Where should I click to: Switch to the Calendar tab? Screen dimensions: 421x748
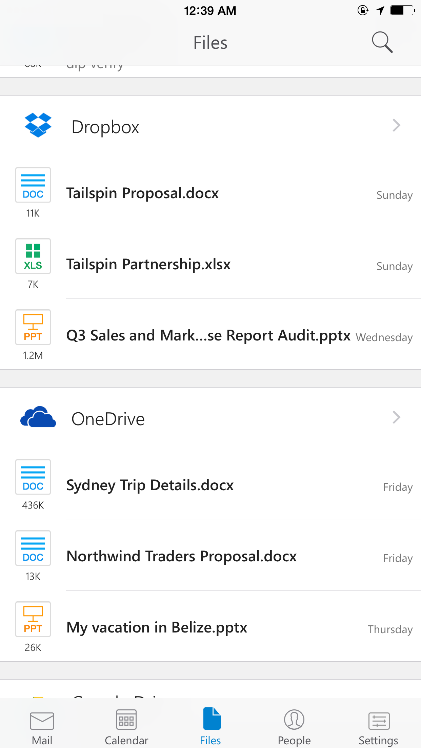click(x=126, y=727)
